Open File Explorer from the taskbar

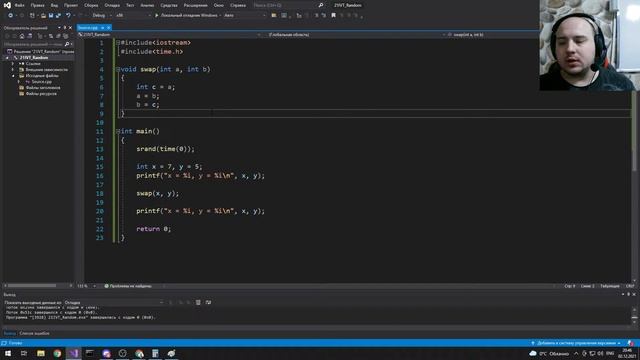coord(41,353)
